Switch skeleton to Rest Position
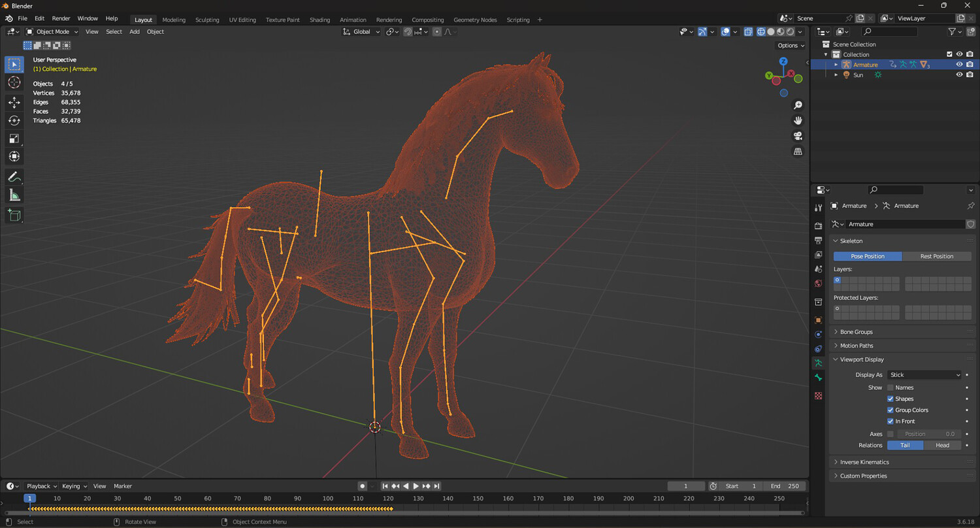The width and height of the screenshot is (980, 528). (x=937, y=256)
